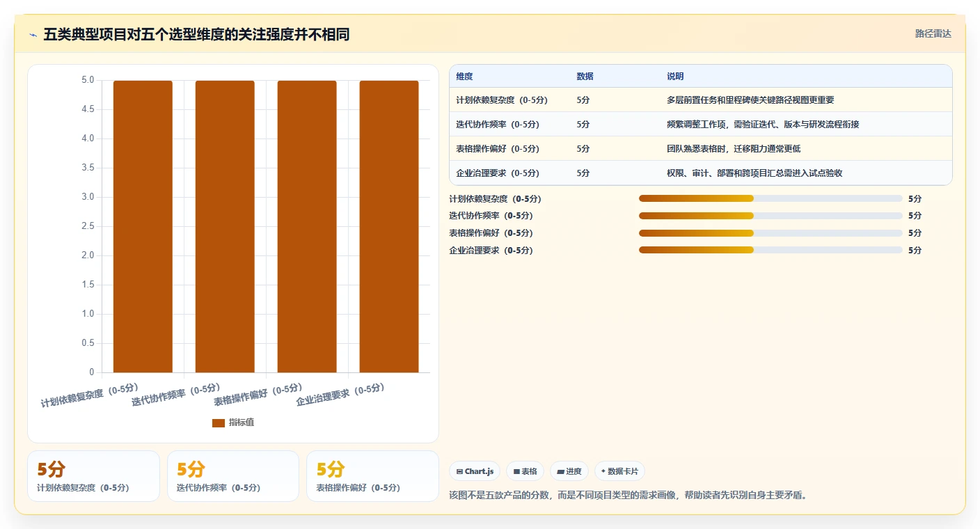Click the description 权限、审计、部署和跨项目汇总需进入试点验收
This screenshot has width=980, height=529.
pos(754,173)
